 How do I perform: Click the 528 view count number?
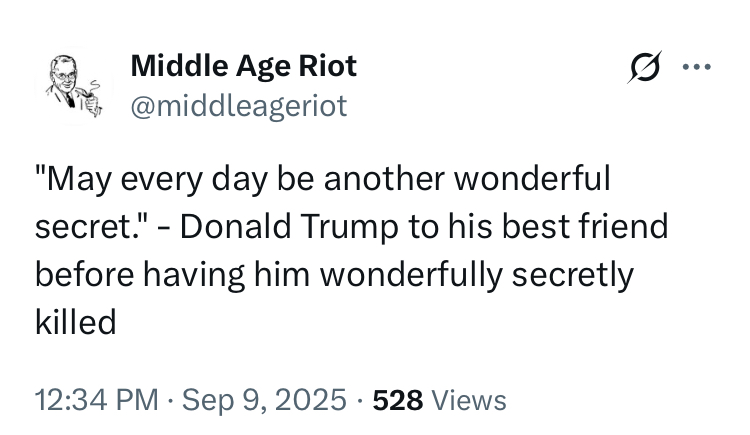pyautogui.click(x=398, y=400)
